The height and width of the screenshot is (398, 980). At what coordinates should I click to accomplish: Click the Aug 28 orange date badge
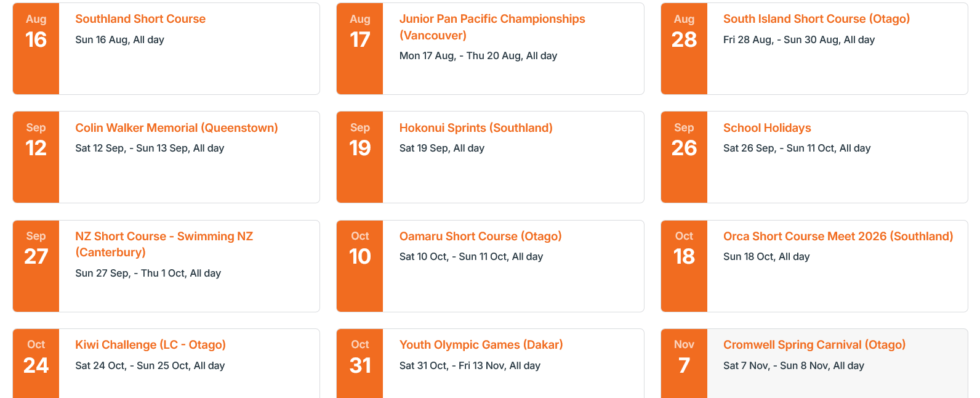684,49
